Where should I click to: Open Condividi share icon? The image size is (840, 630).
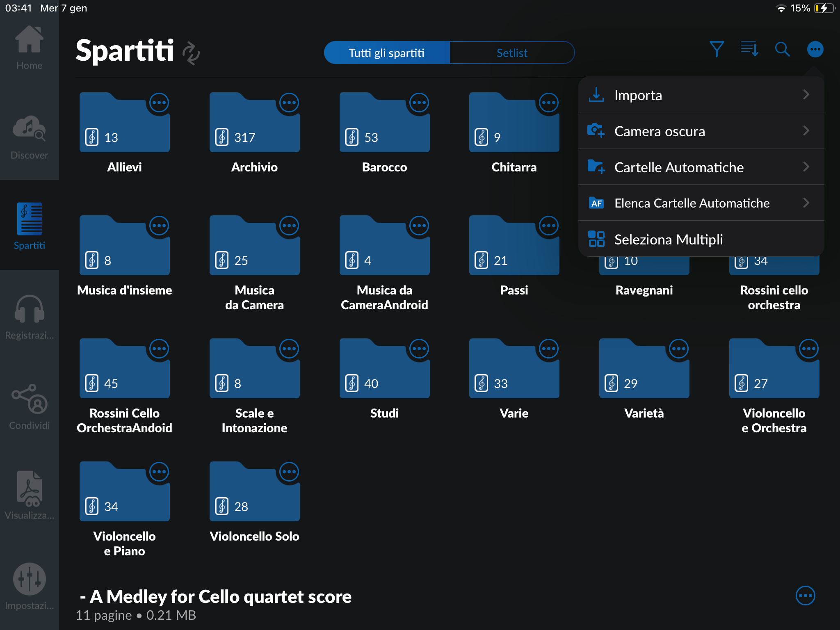(x=29, y=407)
